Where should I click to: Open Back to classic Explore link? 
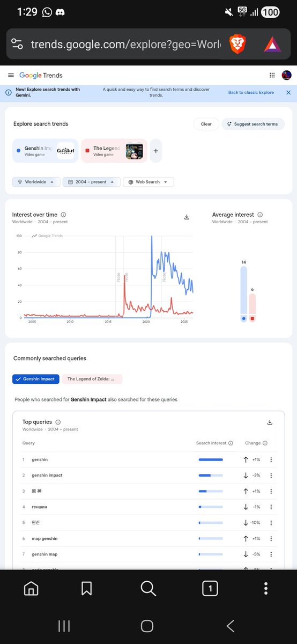(x=251, y=92)
